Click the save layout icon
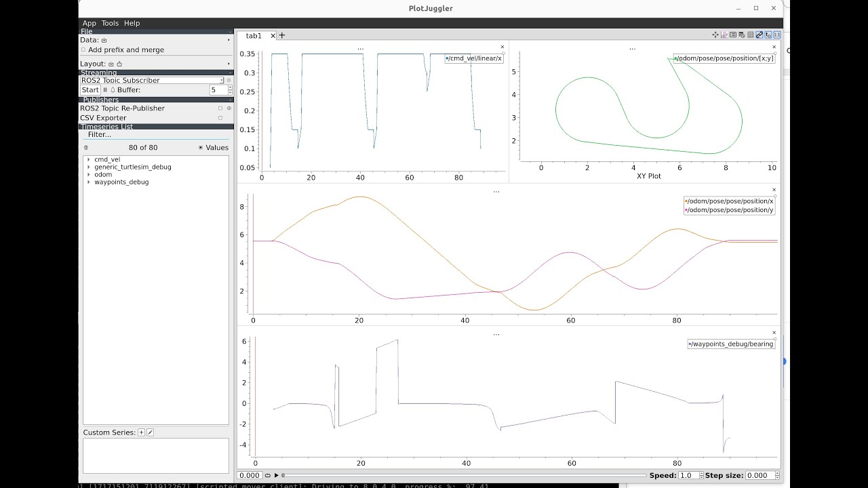868x488 pixels. point(119,64)
